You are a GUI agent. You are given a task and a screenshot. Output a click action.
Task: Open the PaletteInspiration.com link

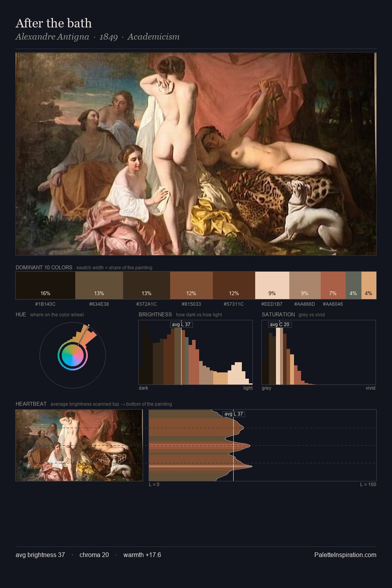click(345, 555)
